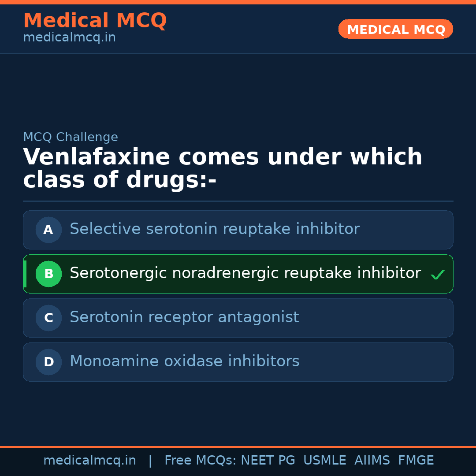Screen dimensions: 476x476
Task: Click the letter A circle badge
Action: (x=48, y=230)
